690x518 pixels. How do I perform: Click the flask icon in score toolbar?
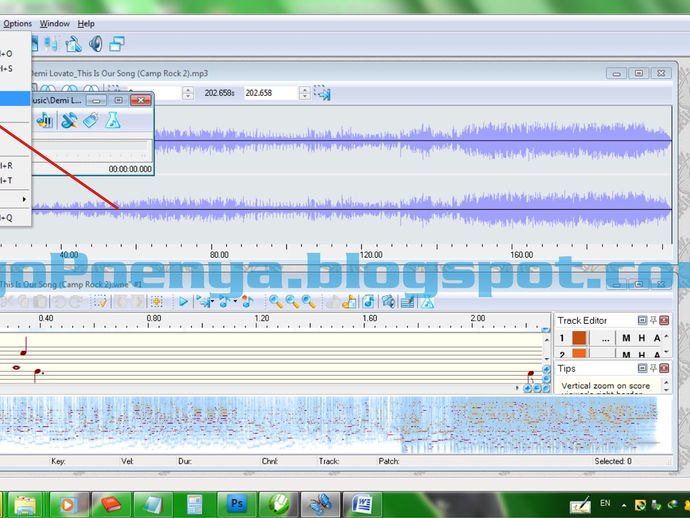tap(427, 302)
